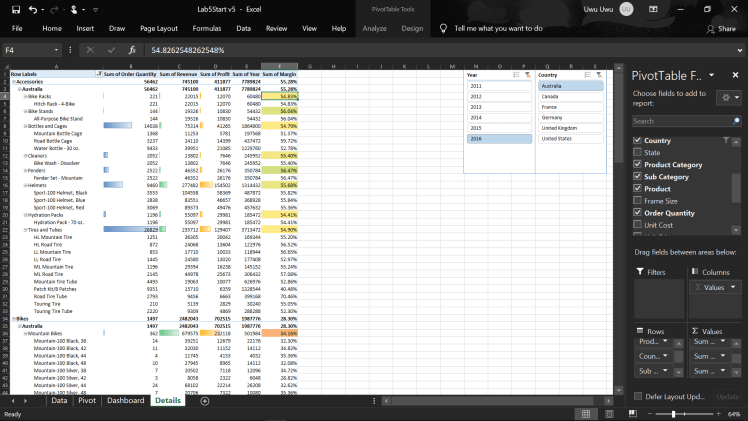
Task: Uncheck the Order Quantity field
Action: 638,212
